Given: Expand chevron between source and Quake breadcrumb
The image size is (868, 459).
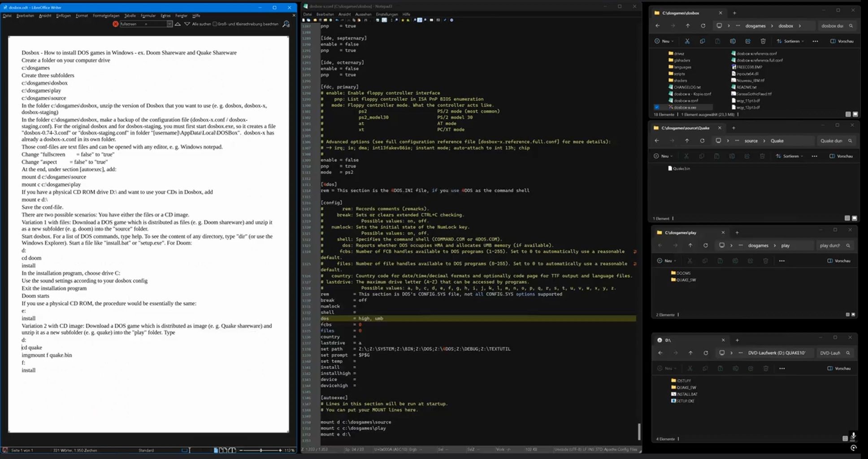Looking at the screenshot, I should pyautogui.click(x=764, y=141).
